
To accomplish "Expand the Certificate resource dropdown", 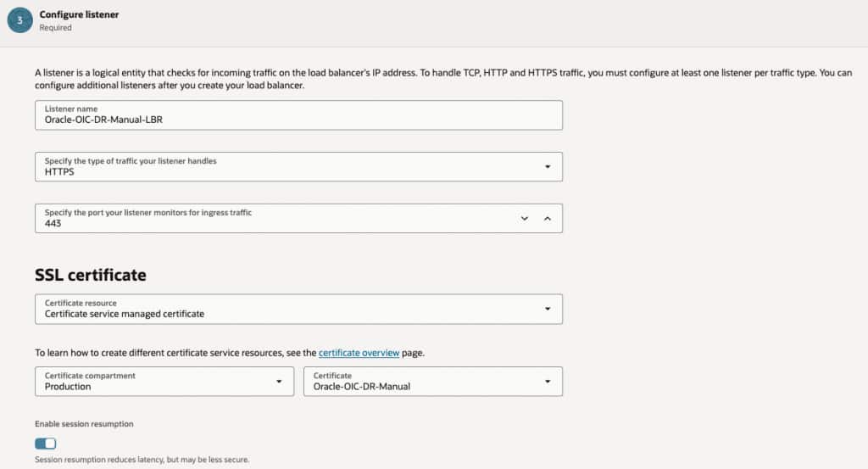I will 288,309.
